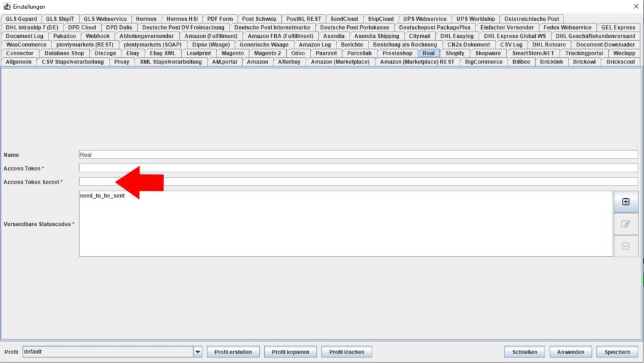Open the Parcellab tab
This screenshot has height=363, width=644.
coord(359,53)
